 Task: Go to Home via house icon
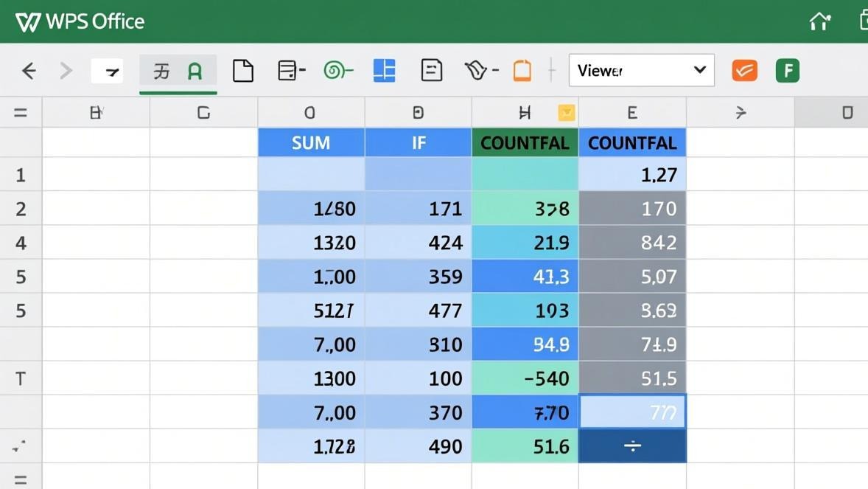coord(820,21)
